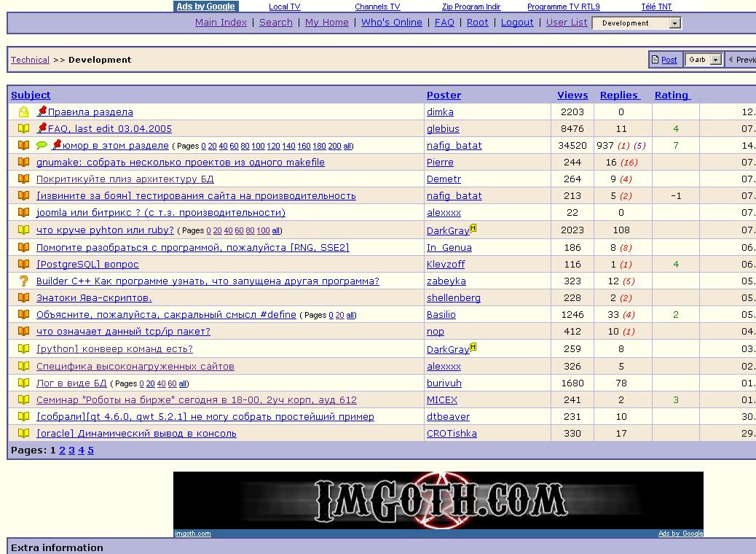Open poster profile nafig_batat in humor thread
This screenshot has height=554, width=756.
(x=454, y=146)
